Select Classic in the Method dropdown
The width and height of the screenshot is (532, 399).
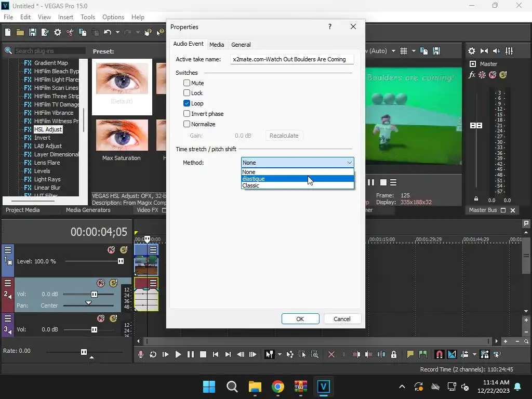coord(297,185)
